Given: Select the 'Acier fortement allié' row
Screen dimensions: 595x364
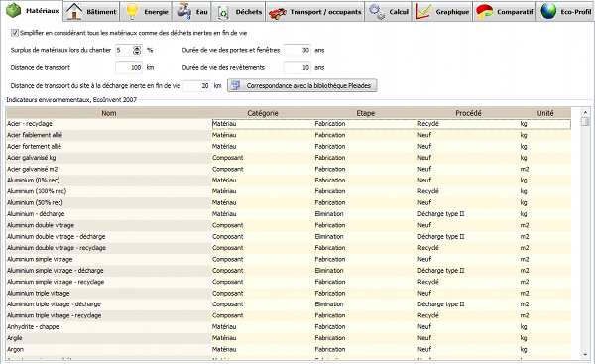Looking at the screenshot, I should point(289,147).
